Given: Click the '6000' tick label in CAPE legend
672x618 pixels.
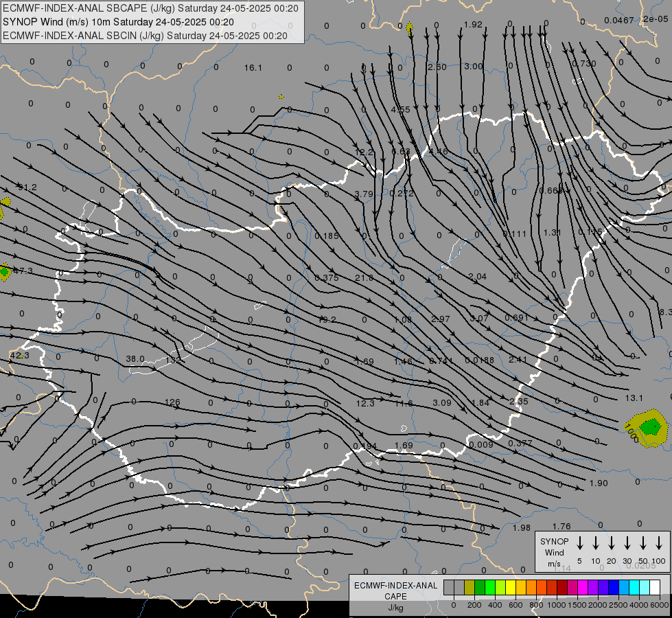Looking at the screenshot, I should click(x=660, y=605).
